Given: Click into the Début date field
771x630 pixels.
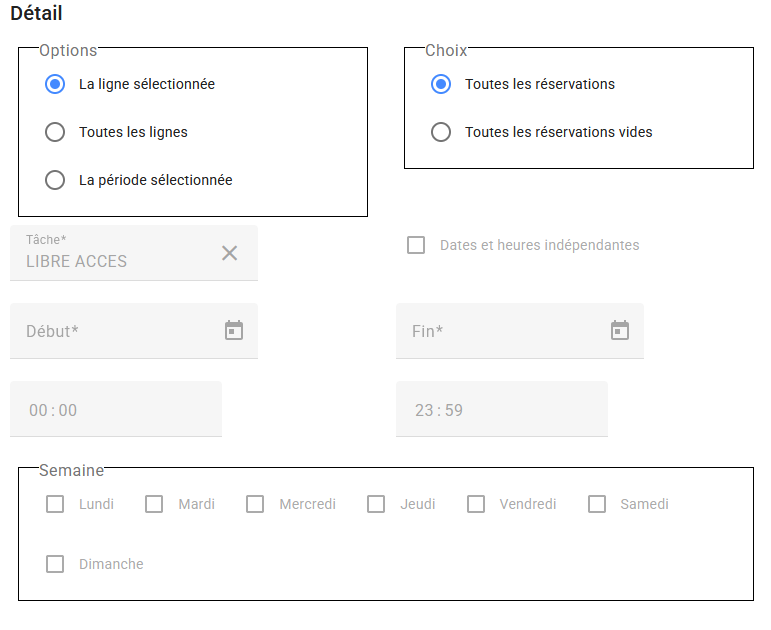Looking at the screenshot, I should (110, 331).
